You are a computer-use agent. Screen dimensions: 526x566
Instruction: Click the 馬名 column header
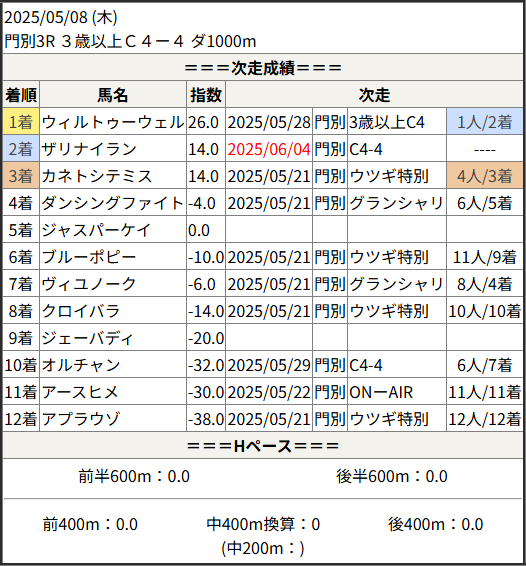click(113, 95)
